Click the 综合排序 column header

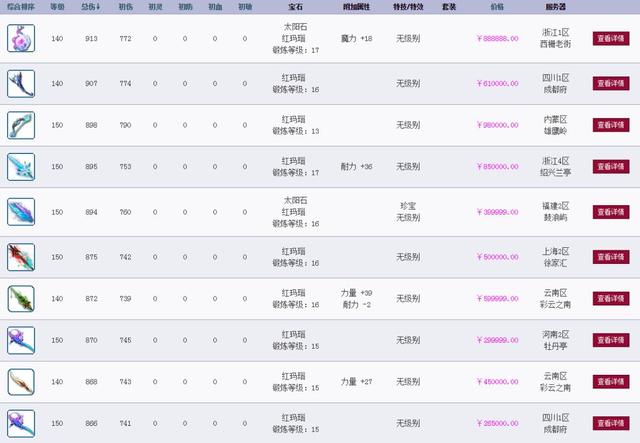(x=22, y=6)
